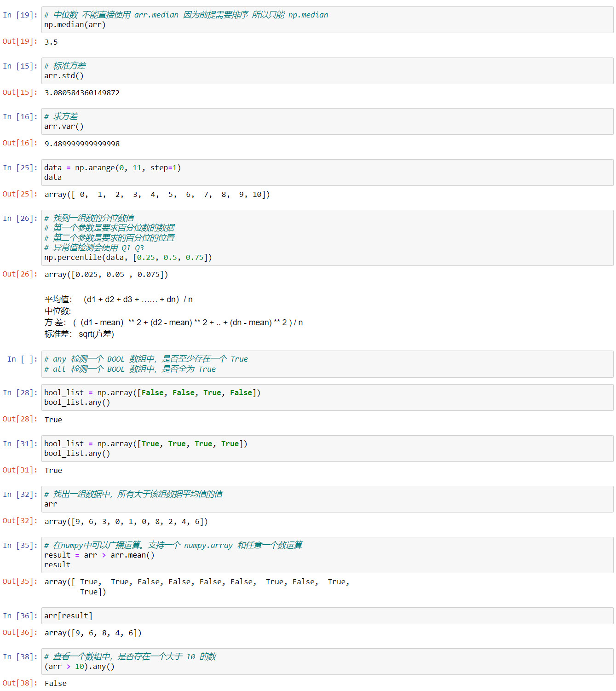Viewport: 616px width, 691px height.
Task: Click the 求方差 comment line
Action: [x=61, y=116]
